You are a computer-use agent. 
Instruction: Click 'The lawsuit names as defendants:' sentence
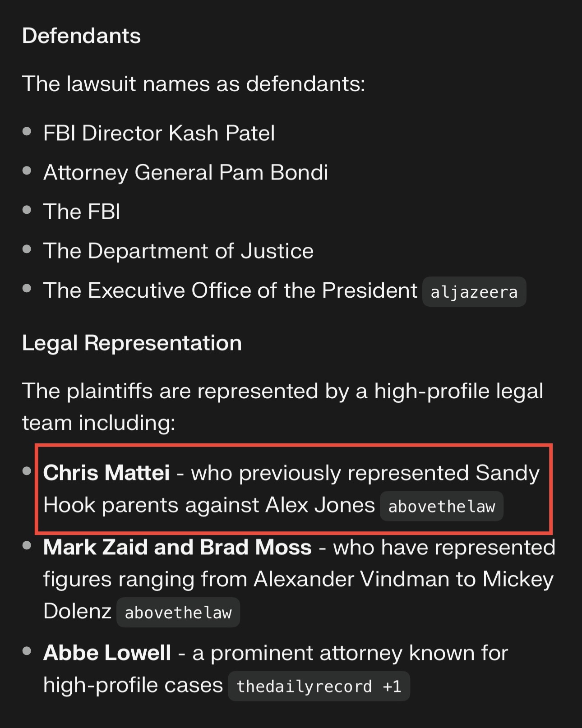pos(194,84)
